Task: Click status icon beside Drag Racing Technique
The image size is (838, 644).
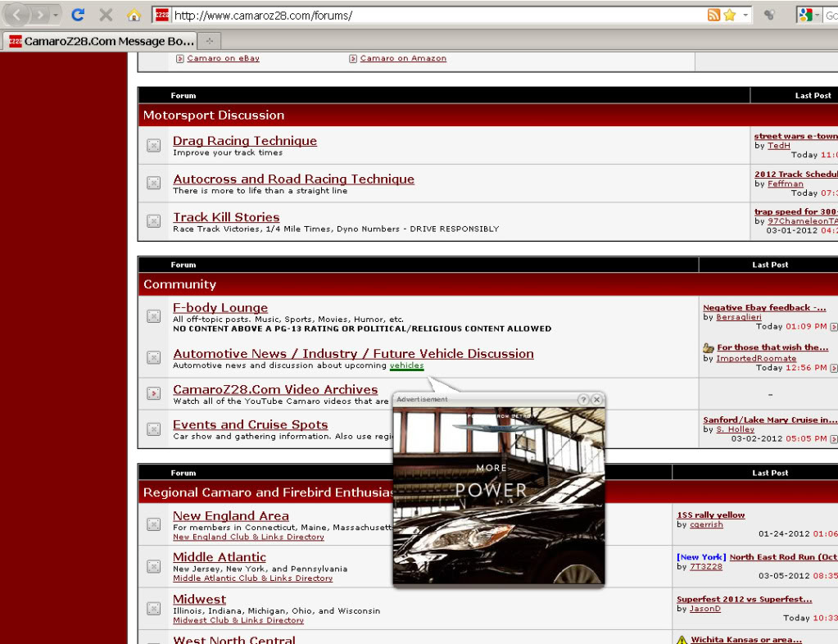Action: click(x=153, y=145)
